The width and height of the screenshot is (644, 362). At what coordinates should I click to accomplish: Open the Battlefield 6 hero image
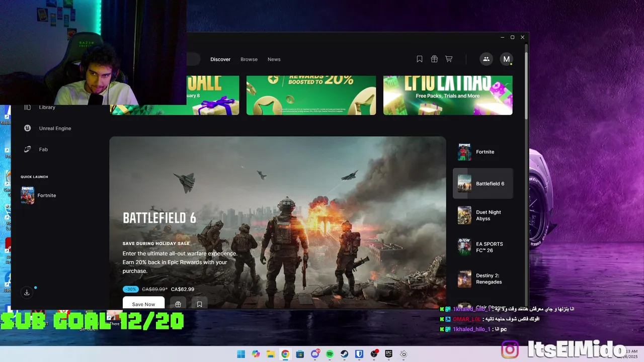[x=278, y=222]
